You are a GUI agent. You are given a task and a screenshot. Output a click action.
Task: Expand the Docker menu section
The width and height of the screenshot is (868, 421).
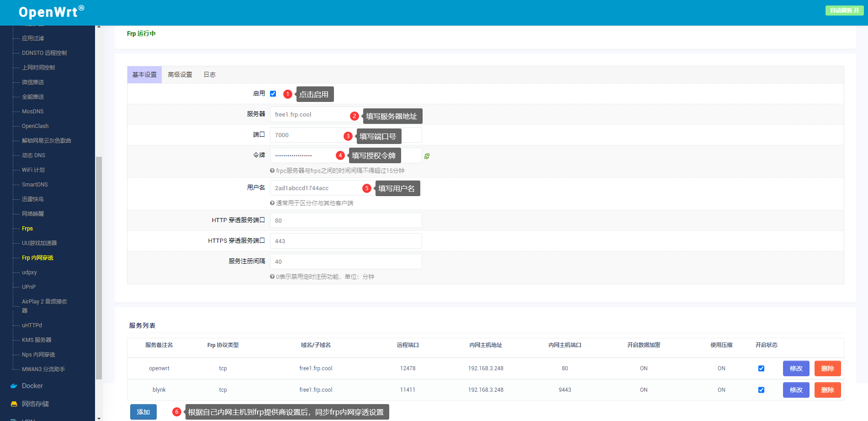[x=32, y=386]
